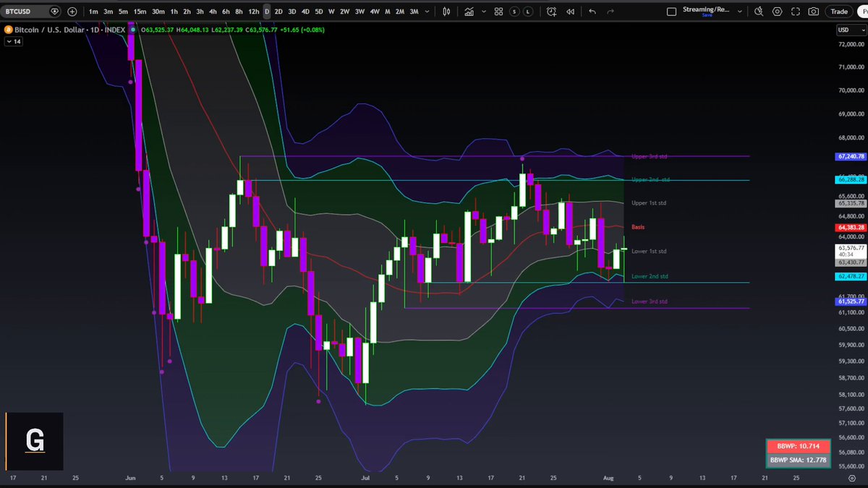Open the indicators favorites dropdown arrow
The height and width of the screenshot is (488, 868).
(485, 12)
